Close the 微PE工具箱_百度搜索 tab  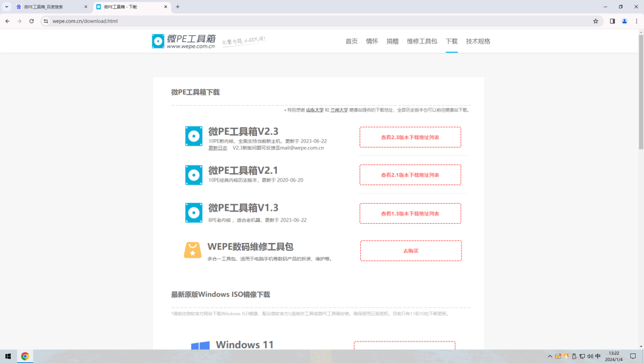tap(86, 7)
